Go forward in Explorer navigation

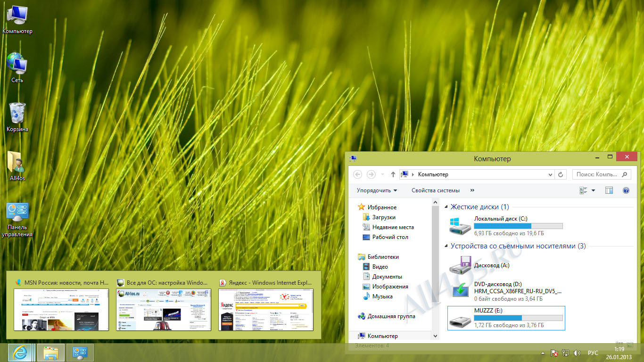point(371,174)
